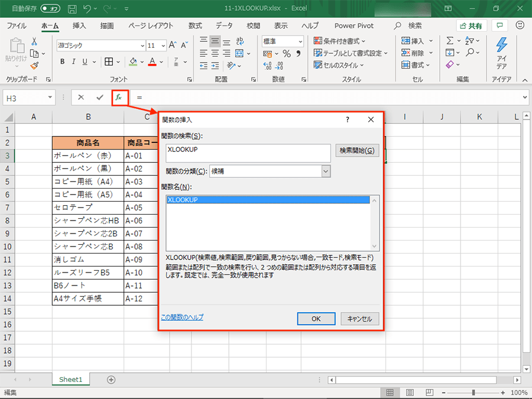The image size is (532, 399).
Task: Apply Underline formatting
Action: (85, 61)
